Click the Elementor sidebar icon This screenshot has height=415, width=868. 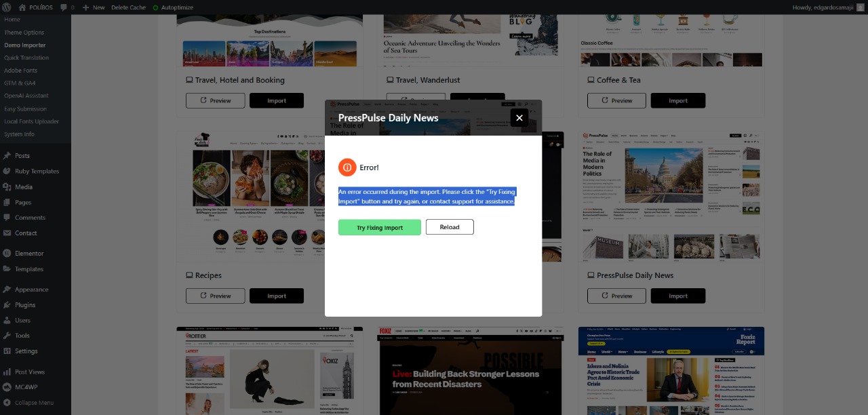(7, 254)
